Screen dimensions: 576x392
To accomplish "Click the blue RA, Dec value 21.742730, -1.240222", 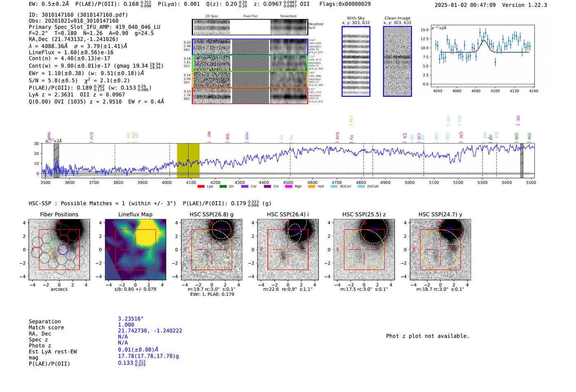I will pos(150,331).
